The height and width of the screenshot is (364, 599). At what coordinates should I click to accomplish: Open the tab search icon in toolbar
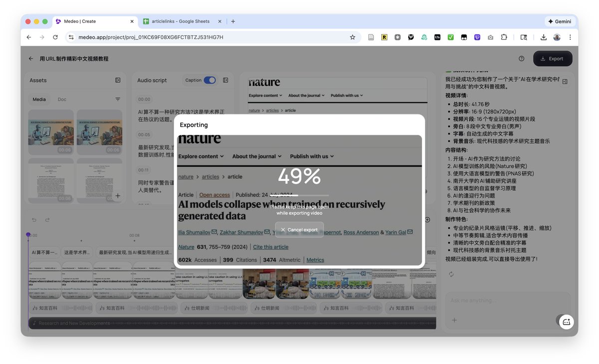click(x=524, y=37)
